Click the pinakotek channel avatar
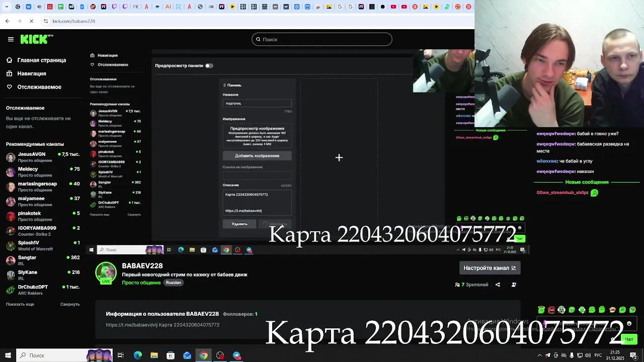 (11, 216)
